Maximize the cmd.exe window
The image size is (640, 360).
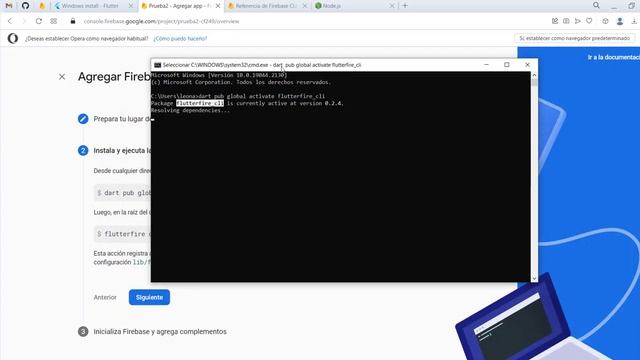point(507,64)
